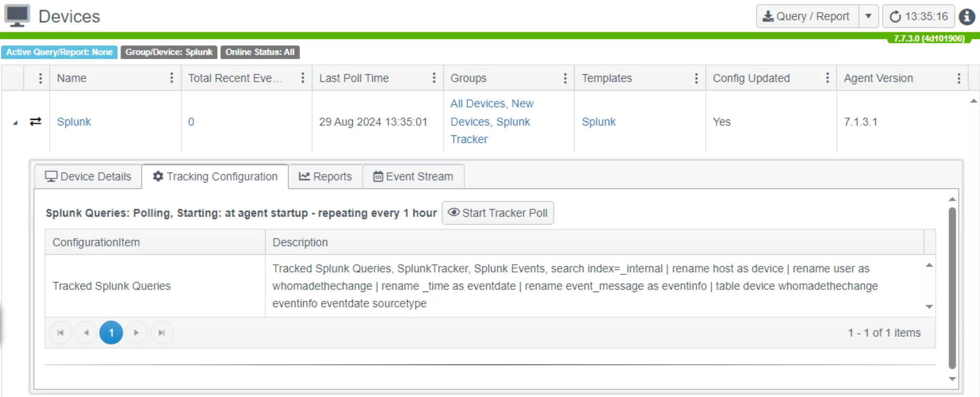Click the Group/Device: Splunk filter badge
Screen dimensions: 980x397
[169, 52]
